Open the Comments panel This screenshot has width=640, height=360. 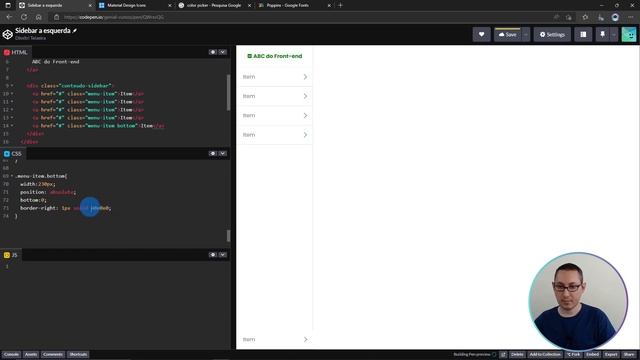pyautogui.click(x=53, y=354)
